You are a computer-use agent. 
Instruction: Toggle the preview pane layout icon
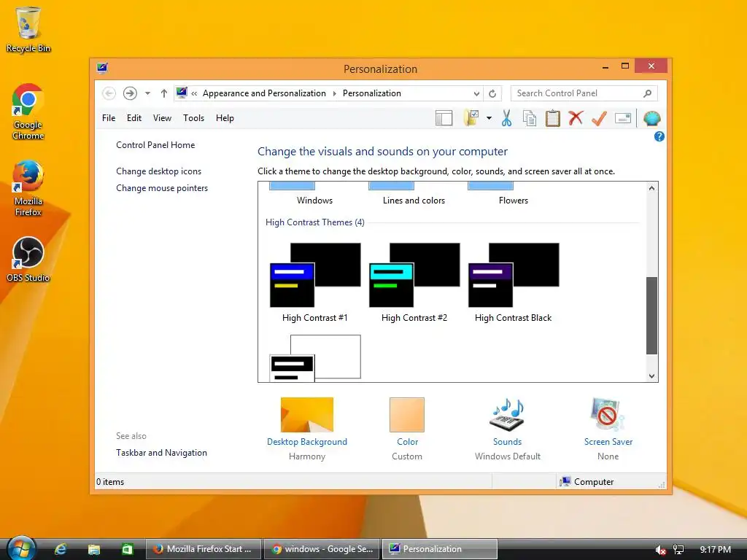click(x=444, y=118)
